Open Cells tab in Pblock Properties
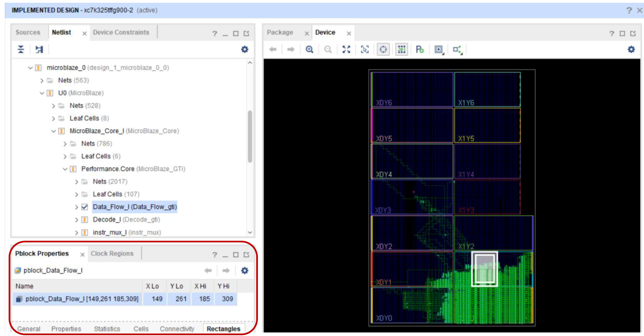Viewport: 644px width, 336px height. (x=141, y=329)
